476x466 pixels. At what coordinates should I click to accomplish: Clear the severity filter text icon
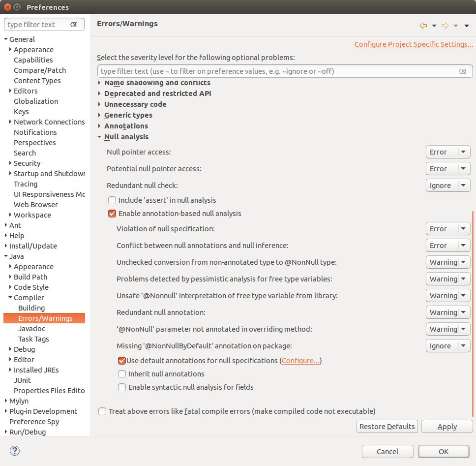coord(462,71)
